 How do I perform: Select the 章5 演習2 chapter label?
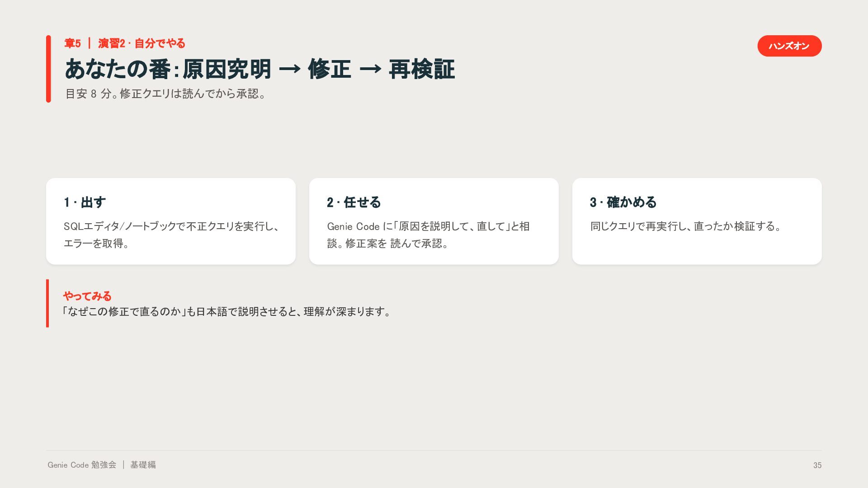(x=125, y=43)
